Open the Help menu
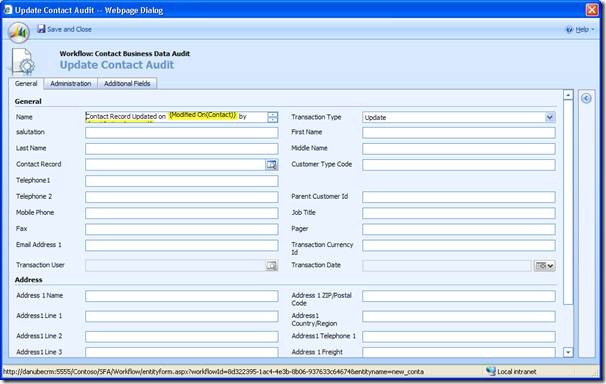Viewport: 606px width, 384px height. 584,29
